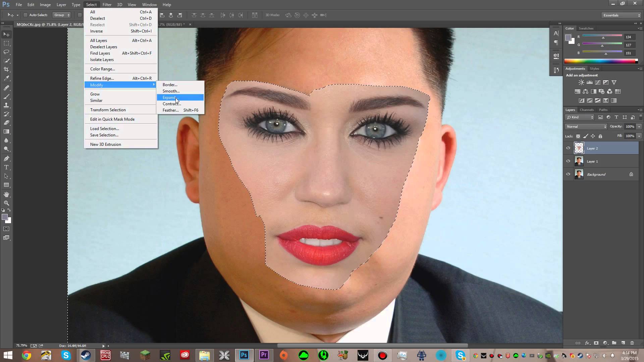Select the Move tool in toolbar
Image resolution: width=644 pixels, height=362 pixels.
6,35
